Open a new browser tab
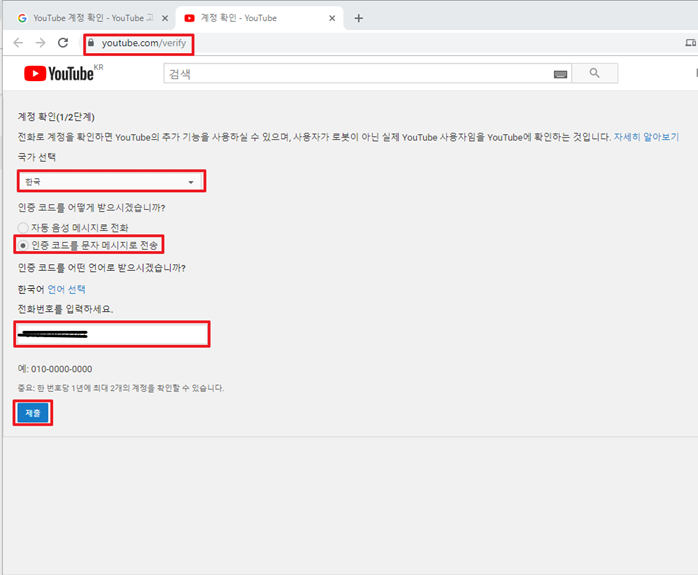This screenshot has width=698, height=575. [x=359, y=18]
